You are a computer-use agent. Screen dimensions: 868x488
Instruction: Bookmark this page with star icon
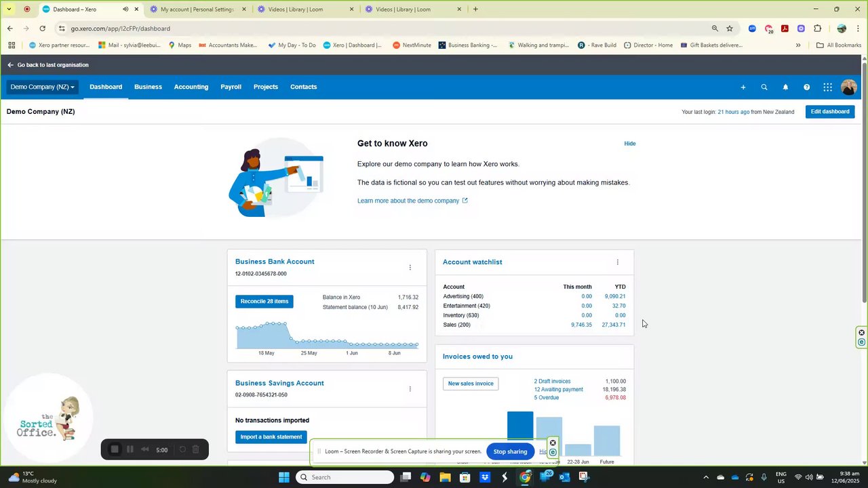(730, 28)
